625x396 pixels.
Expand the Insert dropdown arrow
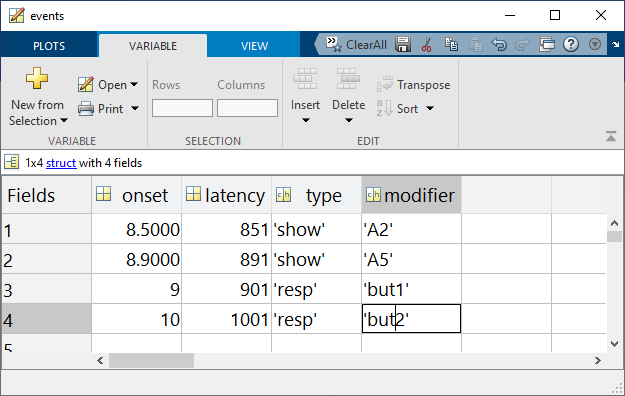click(x=306, y=120)
